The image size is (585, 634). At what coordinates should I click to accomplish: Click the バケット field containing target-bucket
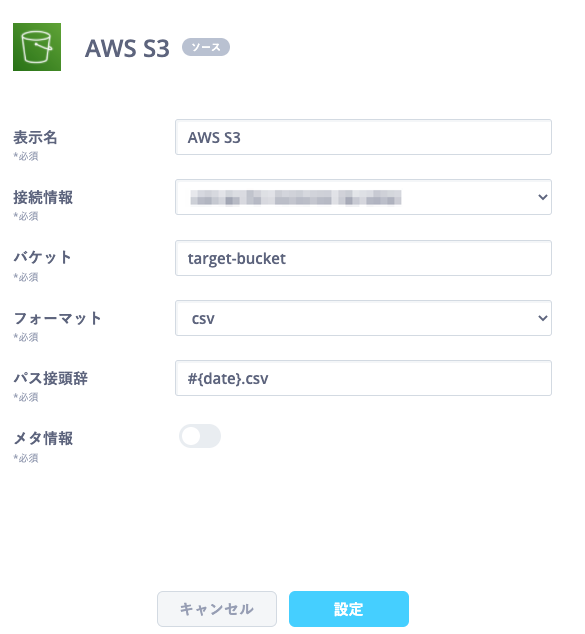coord(363,258)
